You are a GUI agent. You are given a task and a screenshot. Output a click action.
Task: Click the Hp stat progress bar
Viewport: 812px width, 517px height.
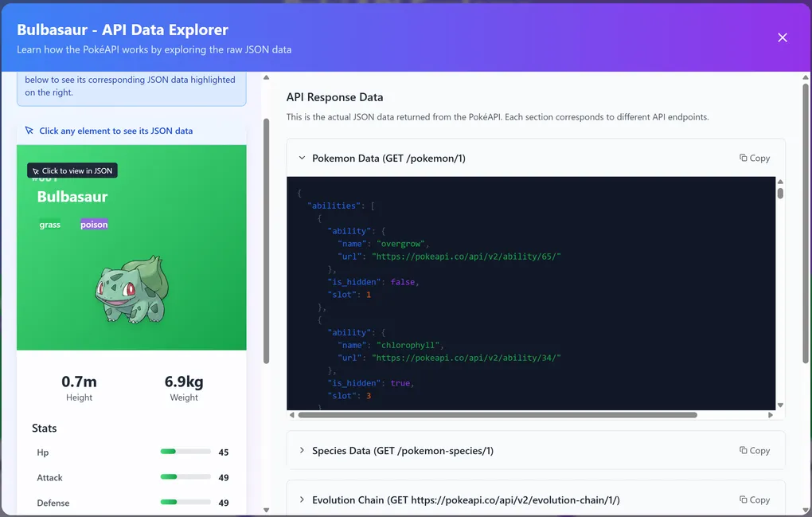tap(185, 452)
